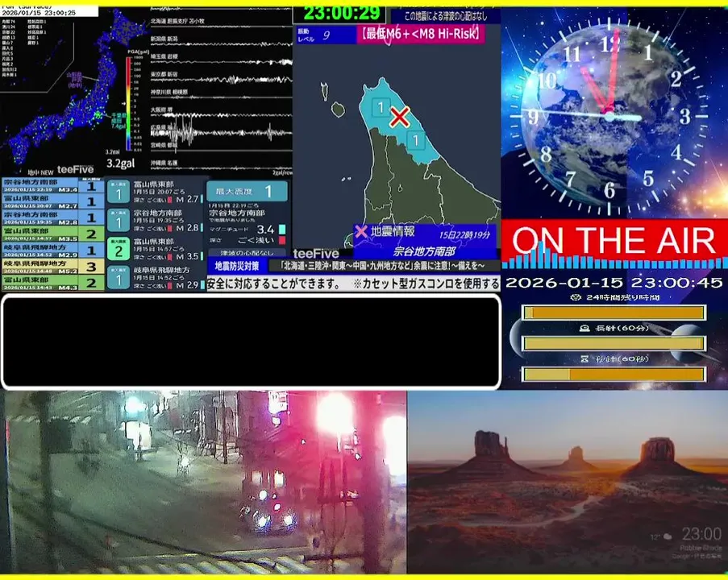Click the pink X icon beside 地震情報
Image resolution: width=728 pixels, height=580 pixels.
(x=360, y=231)
